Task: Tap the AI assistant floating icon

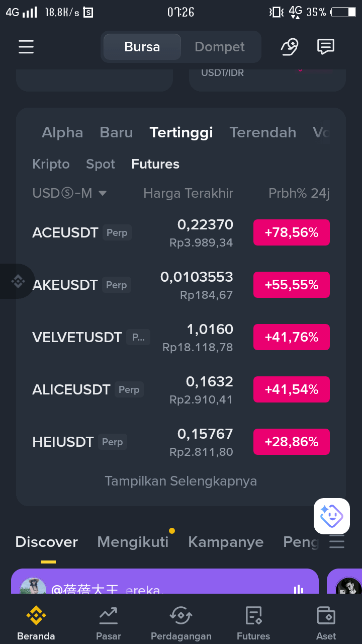Action: tap(332, 516)
